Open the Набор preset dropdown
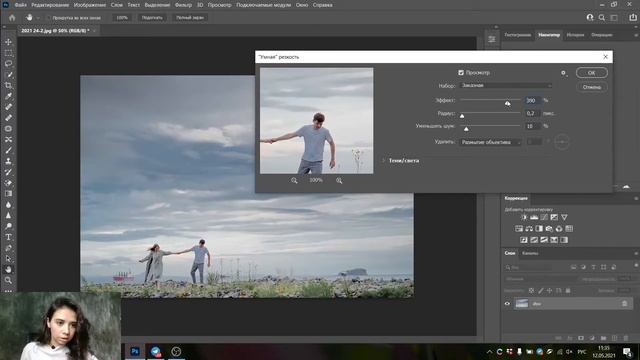 click(x=506, y=86)
